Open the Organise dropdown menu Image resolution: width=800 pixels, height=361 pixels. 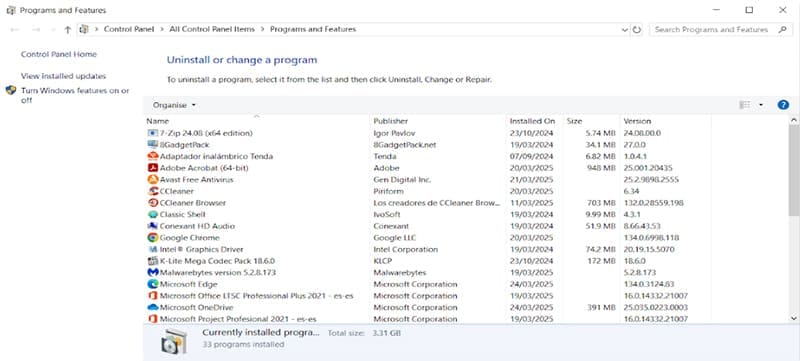point(174,105)
